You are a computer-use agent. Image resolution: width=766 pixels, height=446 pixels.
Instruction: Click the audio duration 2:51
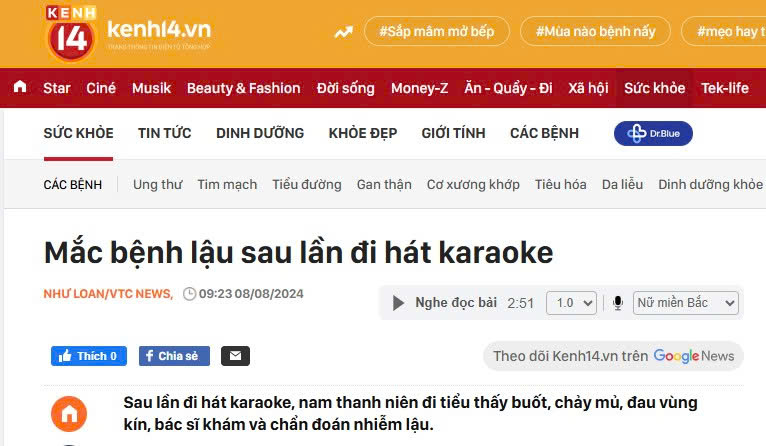[520, 303]
